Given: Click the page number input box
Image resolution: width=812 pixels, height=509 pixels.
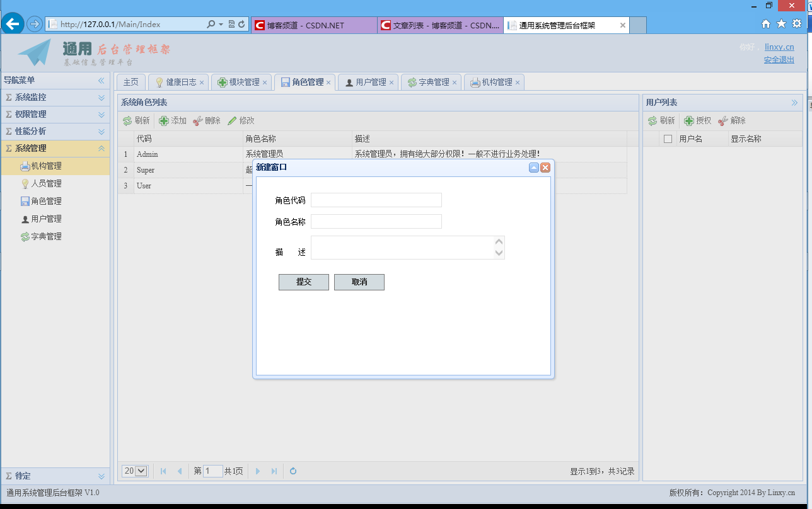Looking at the screenshot, I should [213, 471].
